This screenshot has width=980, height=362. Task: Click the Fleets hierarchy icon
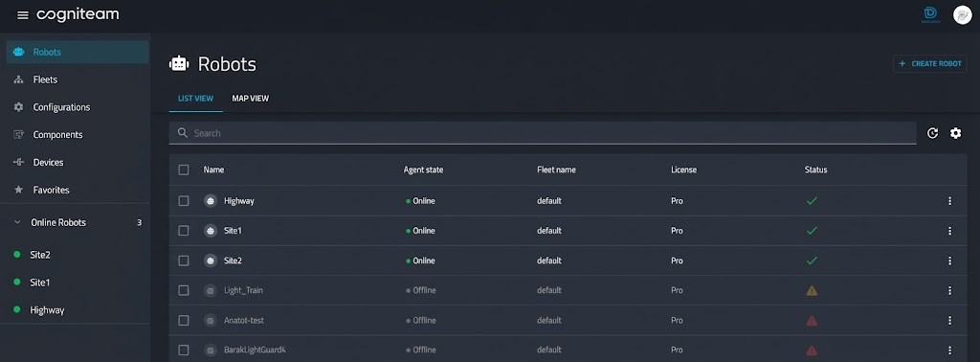tap(19, 80)
